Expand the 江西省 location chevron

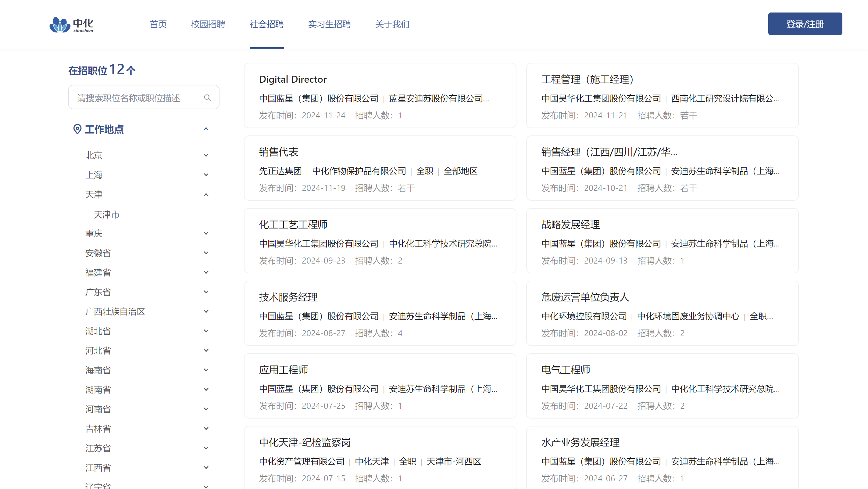[206, 468]
